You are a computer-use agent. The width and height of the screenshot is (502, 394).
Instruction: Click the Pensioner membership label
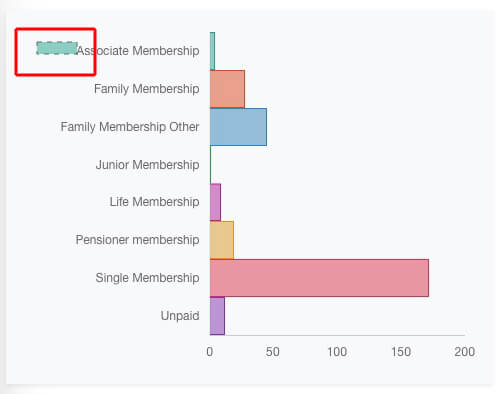click(x=138, y=240)
